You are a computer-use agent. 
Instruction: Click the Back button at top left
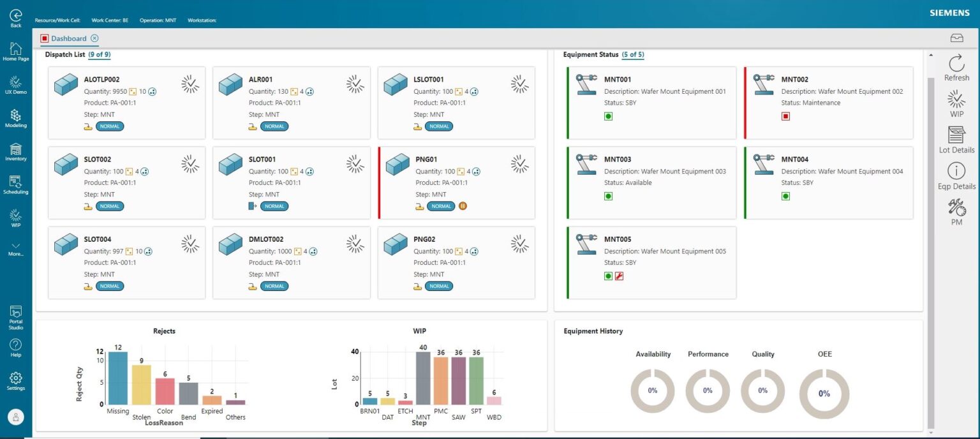(x=15, y=17)
